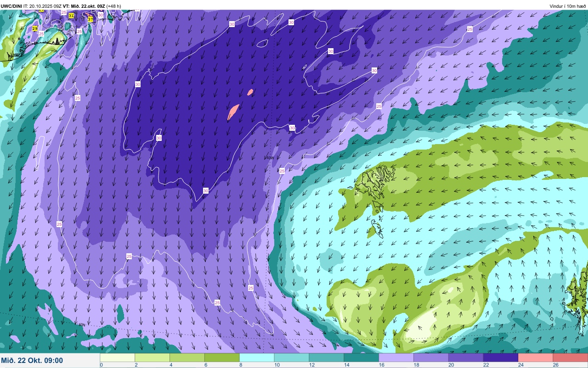
Task: Click the 4–6 m/s green legend swatch
Action: 187,357
